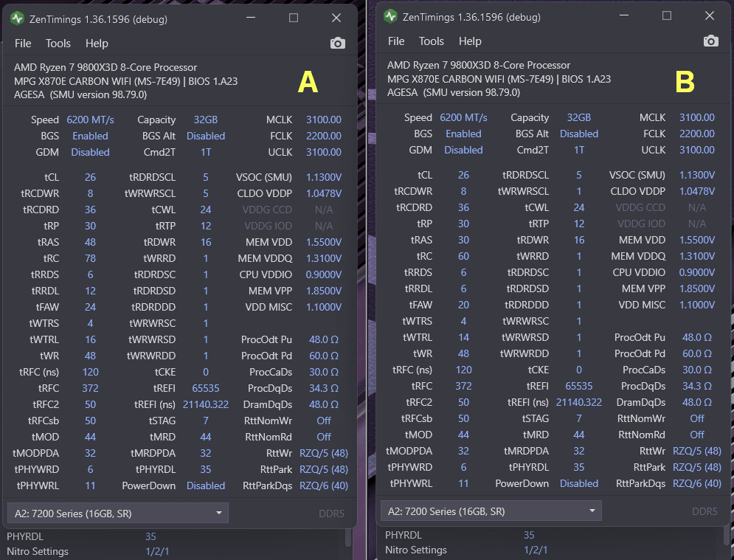734x560 pixels.
Task: Click the 32GB capacity value in window B
Action: pos(579,117)
